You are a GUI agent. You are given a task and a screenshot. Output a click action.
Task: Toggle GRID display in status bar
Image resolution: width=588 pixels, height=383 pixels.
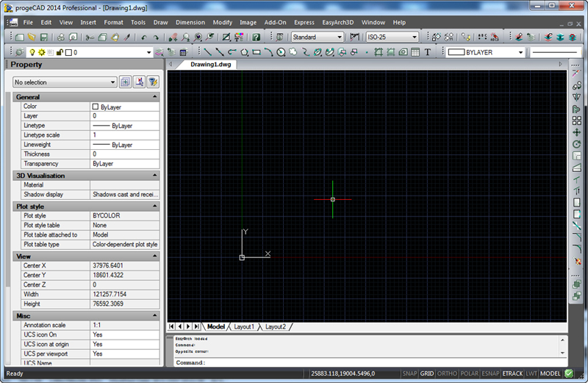click(427, 373)
